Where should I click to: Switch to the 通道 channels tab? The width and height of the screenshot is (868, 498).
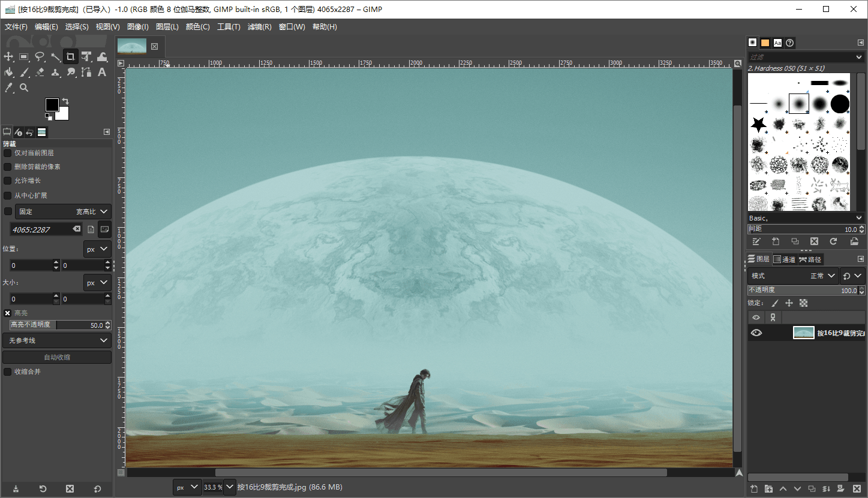783,259
